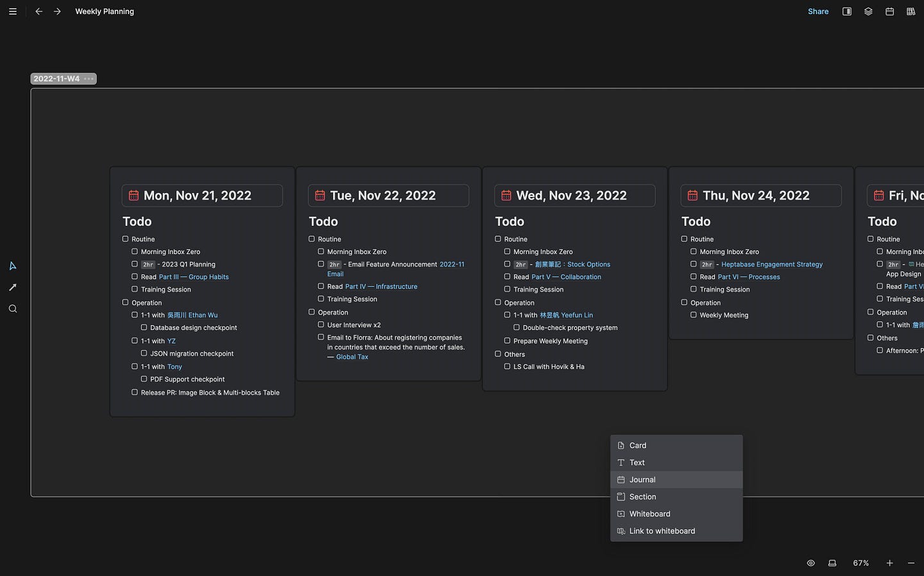Screen dimensions: 924x576
Task: Open the Mon, Nov 21, 2022 journal title
Action: click(x=198, y=196)
